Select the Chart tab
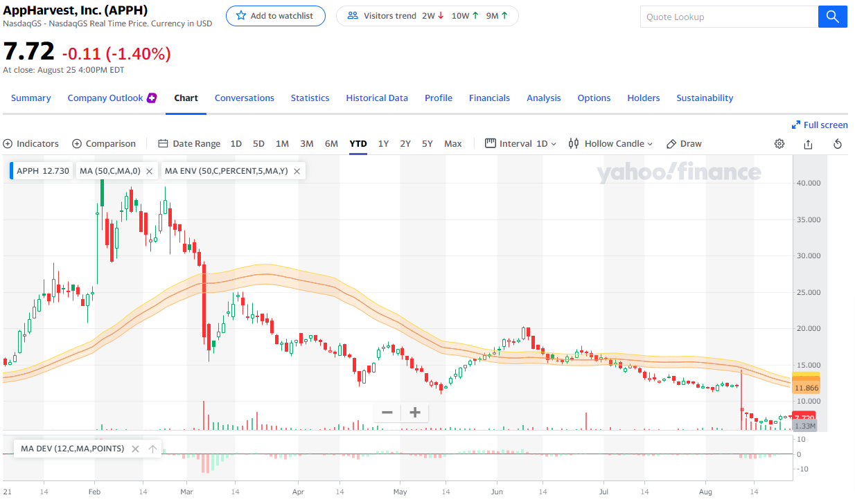Image resolution: width=855 pixels, height=504 pixels. 186,98
